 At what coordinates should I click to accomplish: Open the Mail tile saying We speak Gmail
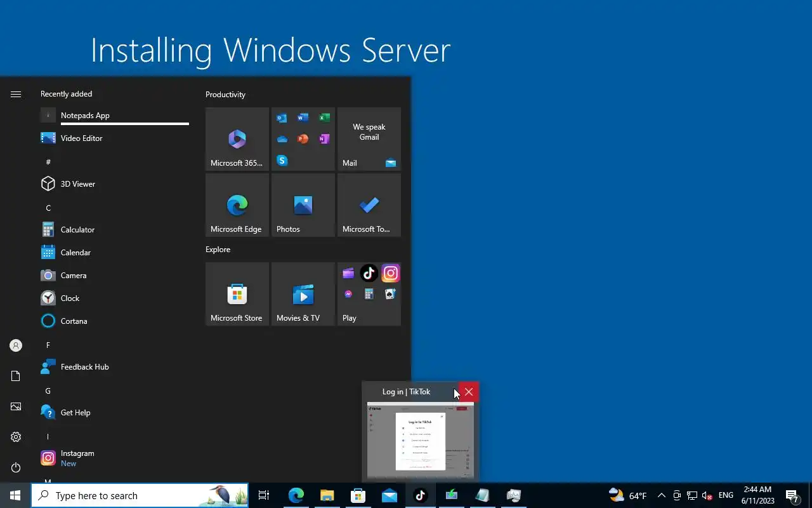pos(369,139)
